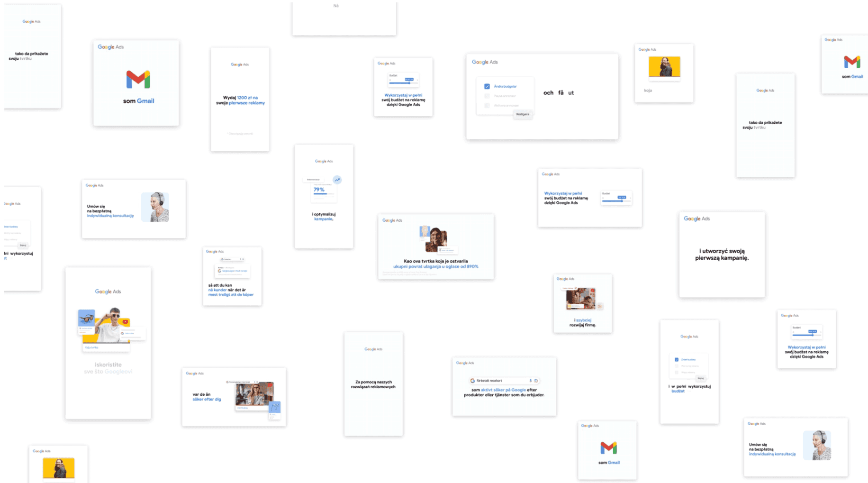Click the Google Ads logo on the i w pełni wykorzystuj card
This screenshot has width=868, height=483.
(689, 337)
